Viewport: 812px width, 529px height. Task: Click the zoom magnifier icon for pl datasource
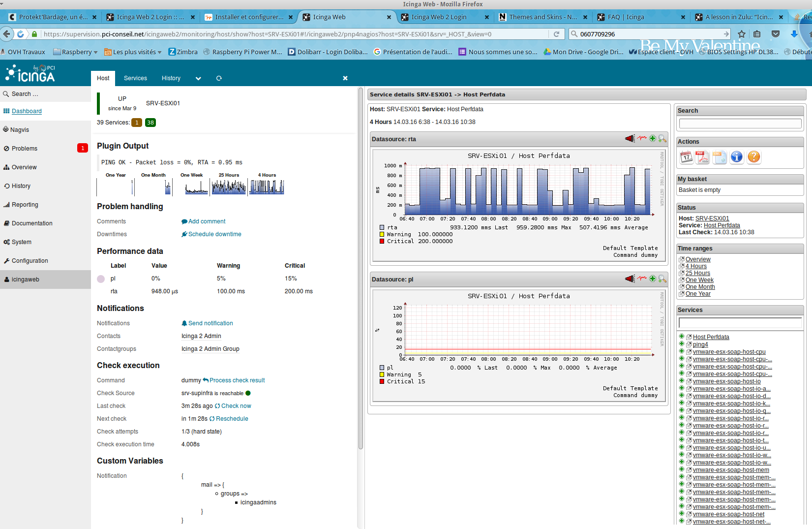[662, 279]
